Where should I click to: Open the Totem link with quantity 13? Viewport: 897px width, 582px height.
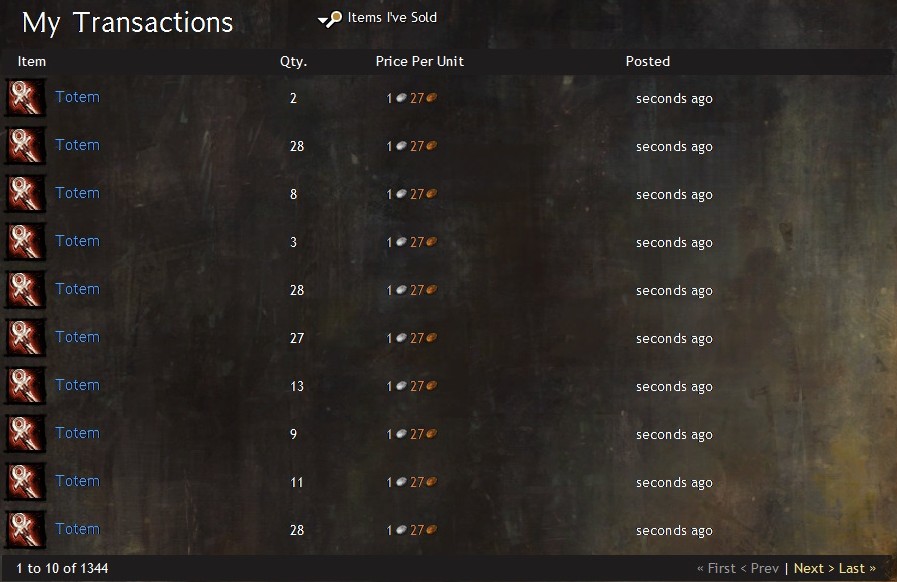77,386
